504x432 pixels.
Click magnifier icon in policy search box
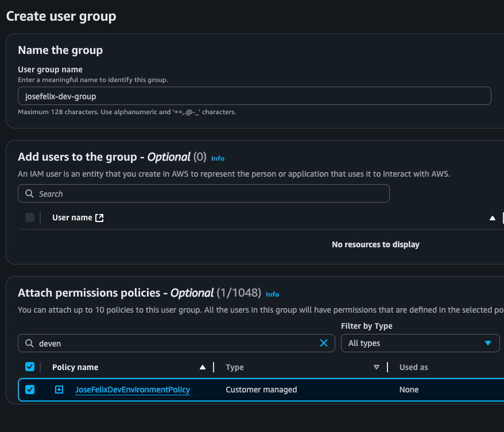click(29, 343)
